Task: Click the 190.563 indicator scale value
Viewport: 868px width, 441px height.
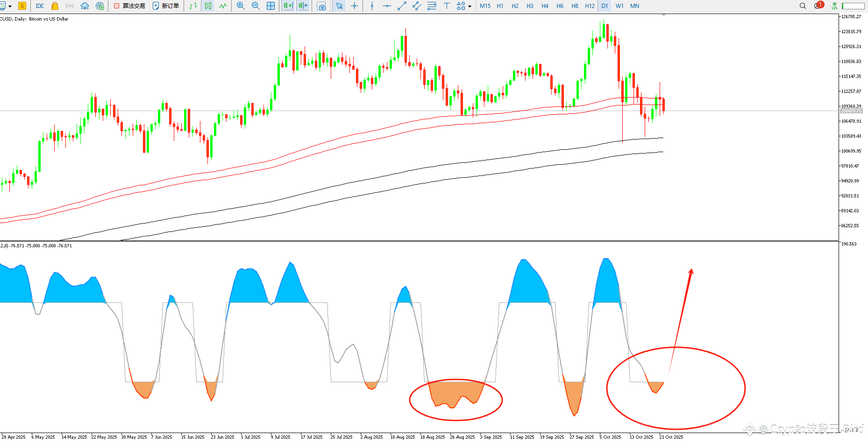Action: tap(849, 244)
